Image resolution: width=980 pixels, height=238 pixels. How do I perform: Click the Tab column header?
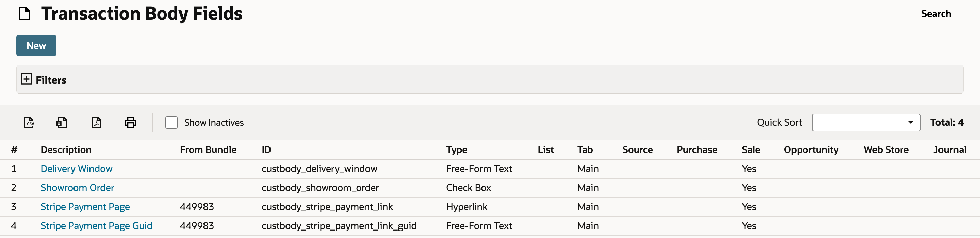click(x=585, y=150)
